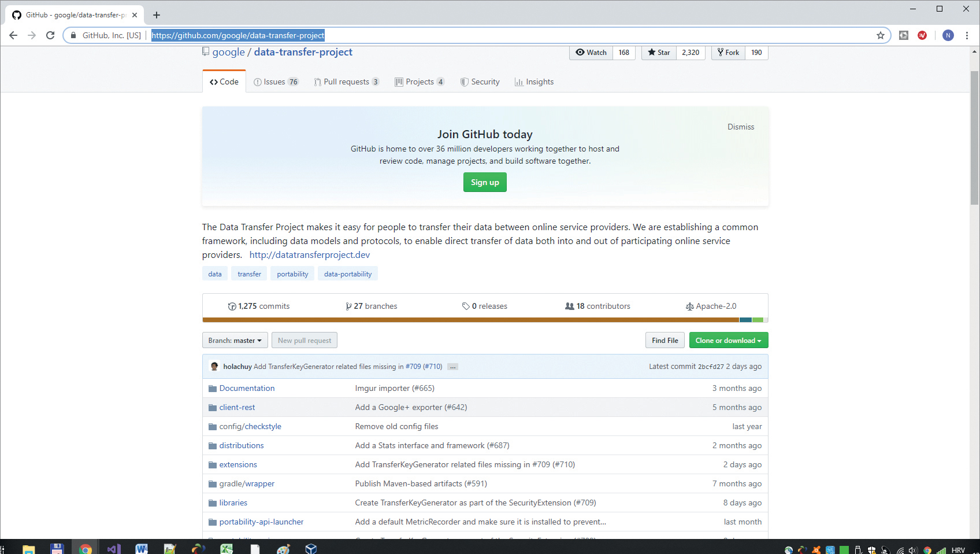
Task: Open the Pull requests tab
Action: click(x=346, y=82)
